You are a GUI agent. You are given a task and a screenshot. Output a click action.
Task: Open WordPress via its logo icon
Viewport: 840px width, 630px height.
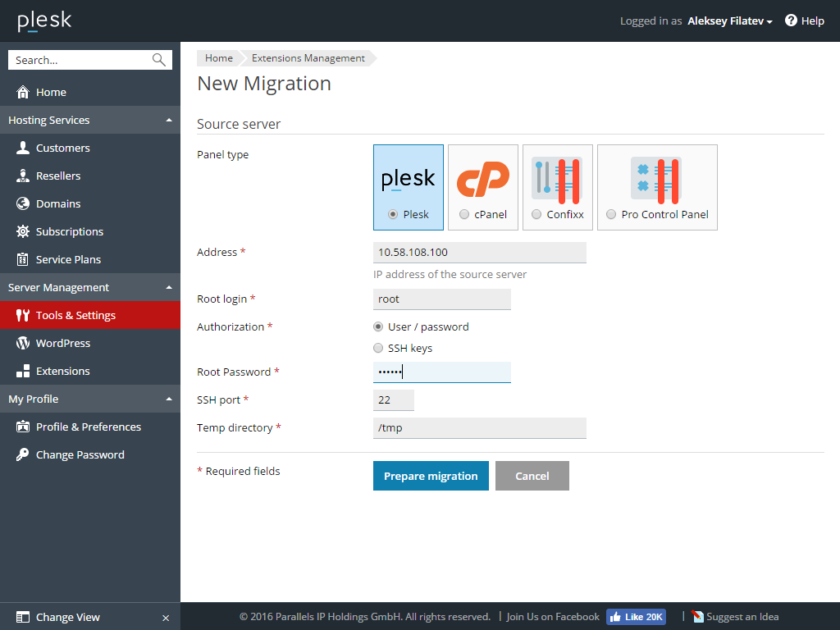point(23,343)
